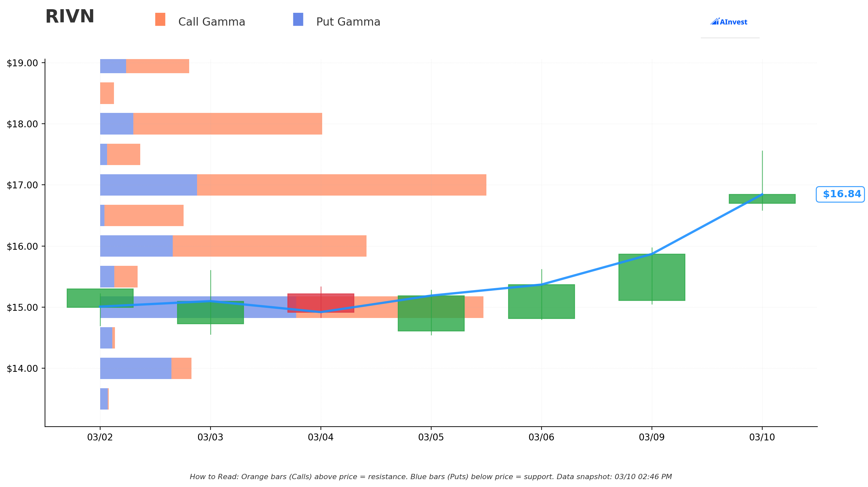The width and height of the screenshot is (868, 487).
Task: Click the "How to Read" footnote text
Action: (431, 477)
